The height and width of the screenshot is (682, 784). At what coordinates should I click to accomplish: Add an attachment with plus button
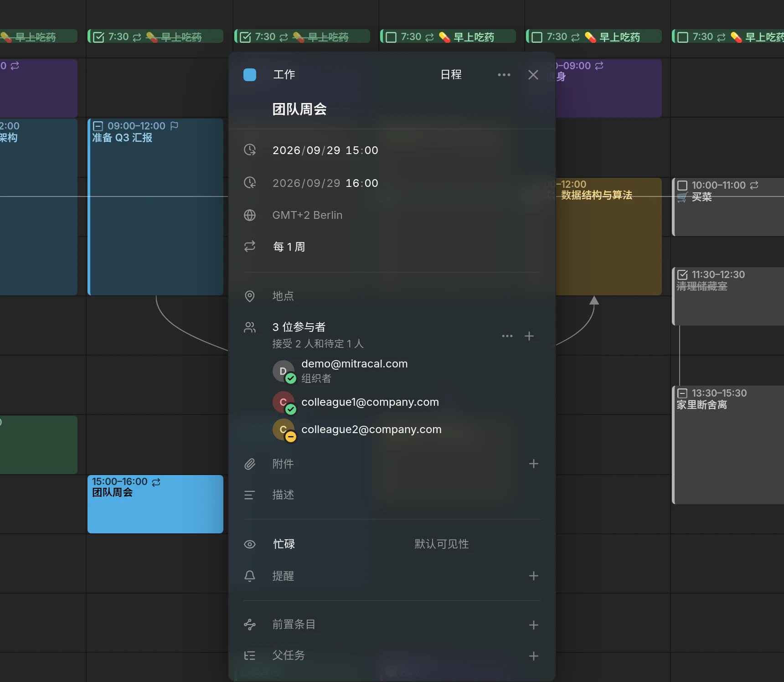point(534,464)
